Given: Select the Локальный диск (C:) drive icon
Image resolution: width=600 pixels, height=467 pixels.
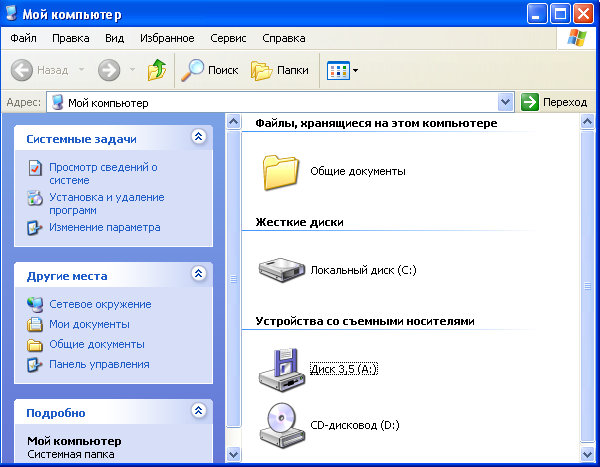Looking at the screenshot, I should tap(282, 270).
